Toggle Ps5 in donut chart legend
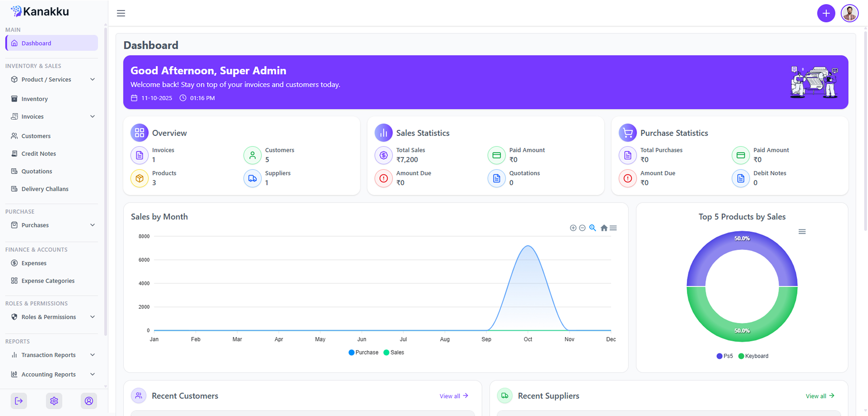 [x=725, y=356]
